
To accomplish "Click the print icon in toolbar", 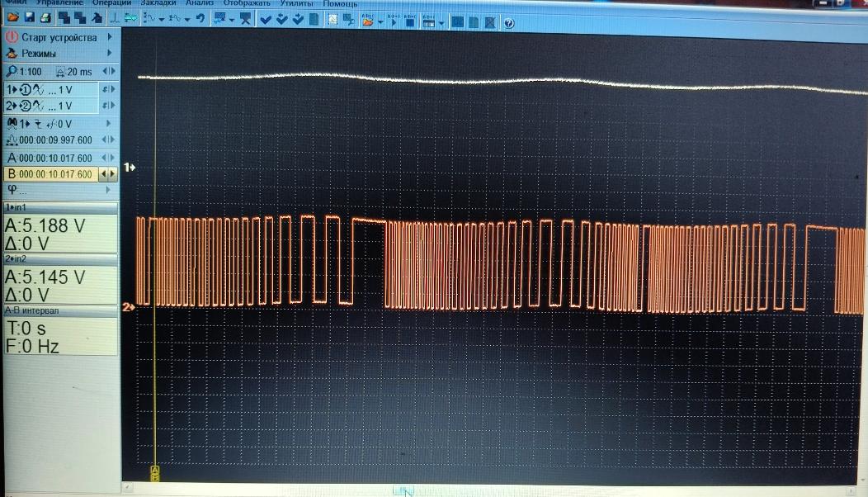I will pos(46,17).
